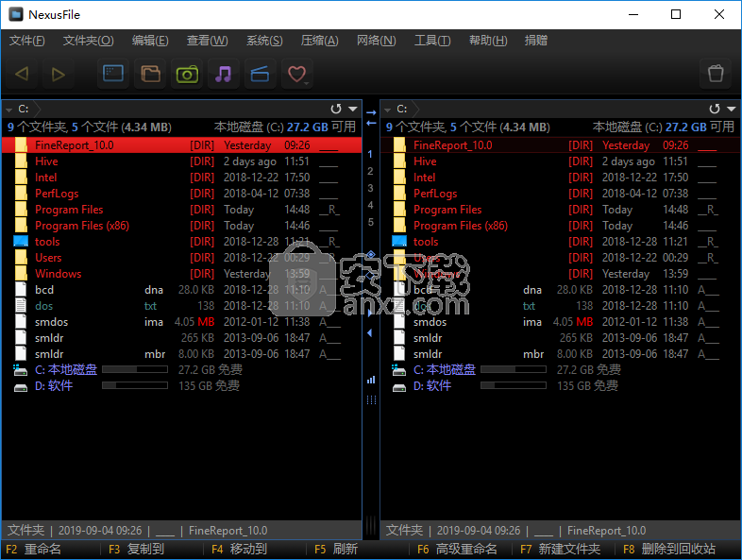The width and height of the screenshot is (742, 560).
Task: Open the 编辑(E) menu
Action: coord(150,41)
